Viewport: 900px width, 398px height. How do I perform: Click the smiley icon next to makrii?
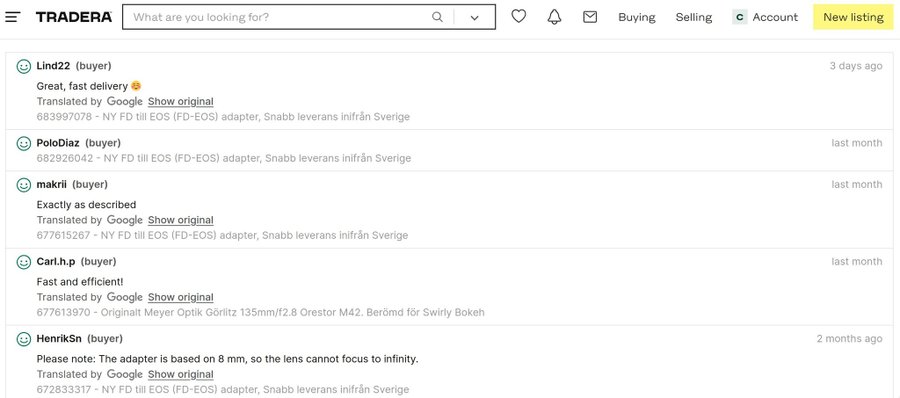point(24,185)
